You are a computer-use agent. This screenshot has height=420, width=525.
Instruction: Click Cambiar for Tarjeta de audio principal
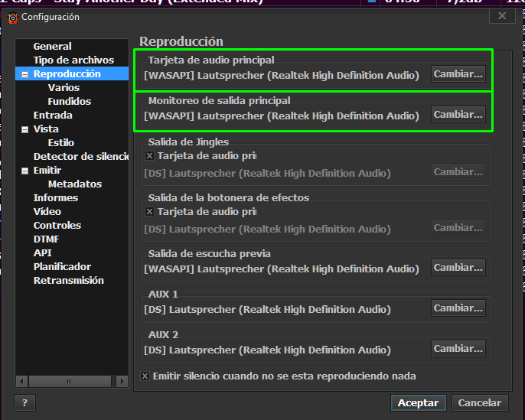click(458, 74)
